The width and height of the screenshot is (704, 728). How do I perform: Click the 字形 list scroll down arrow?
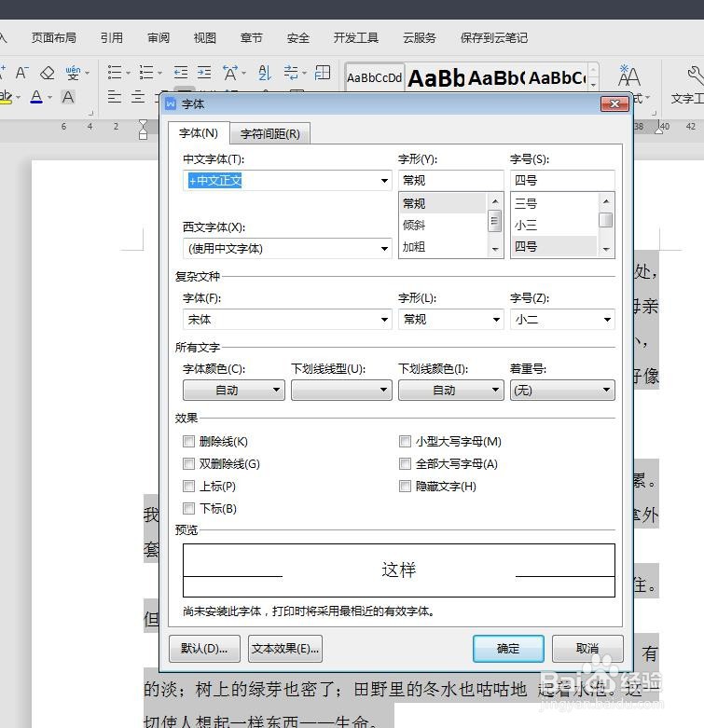coord(495,249)
